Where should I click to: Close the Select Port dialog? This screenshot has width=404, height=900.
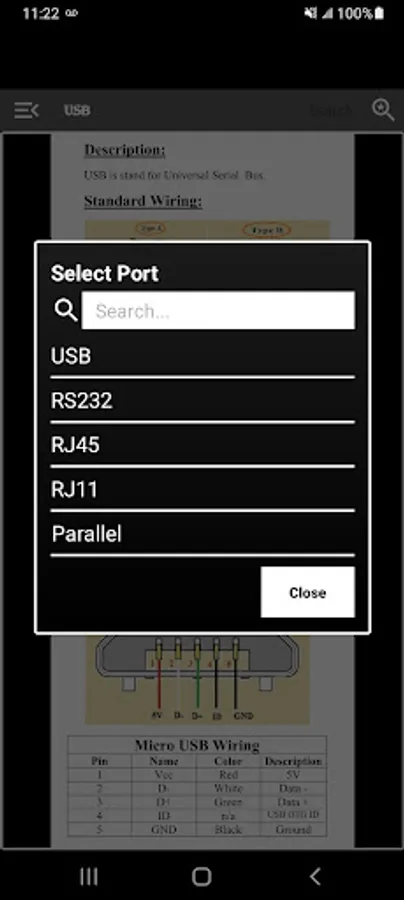click(308, 592)
